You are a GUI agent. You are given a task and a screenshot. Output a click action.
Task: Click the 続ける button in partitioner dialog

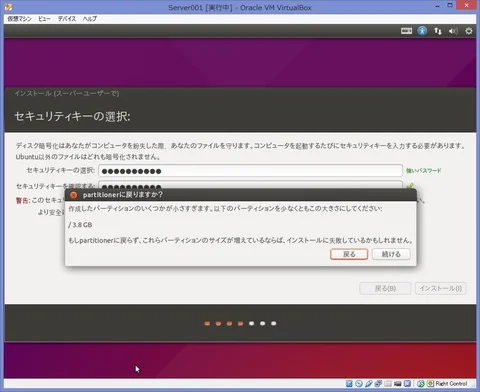pyautogui.click(x=391, y=254)
